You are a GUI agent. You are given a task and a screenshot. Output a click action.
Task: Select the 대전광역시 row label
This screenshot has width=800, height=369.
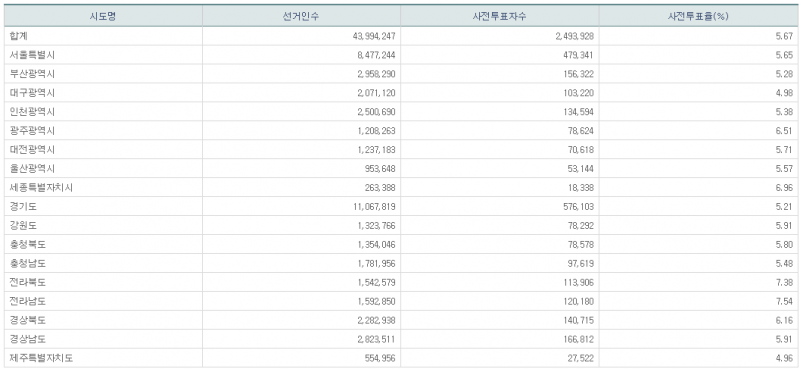coord(32,150)
